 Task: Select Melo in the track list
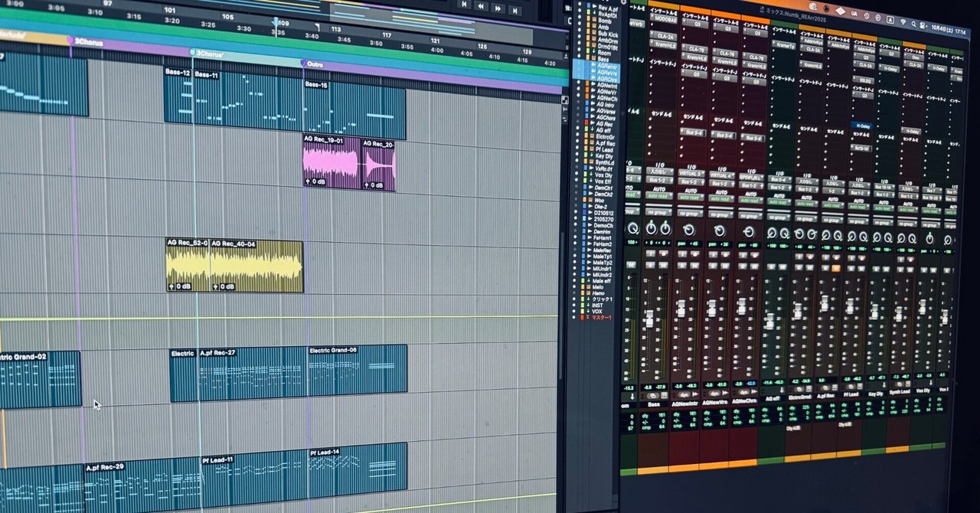click(x=598, y=286)
